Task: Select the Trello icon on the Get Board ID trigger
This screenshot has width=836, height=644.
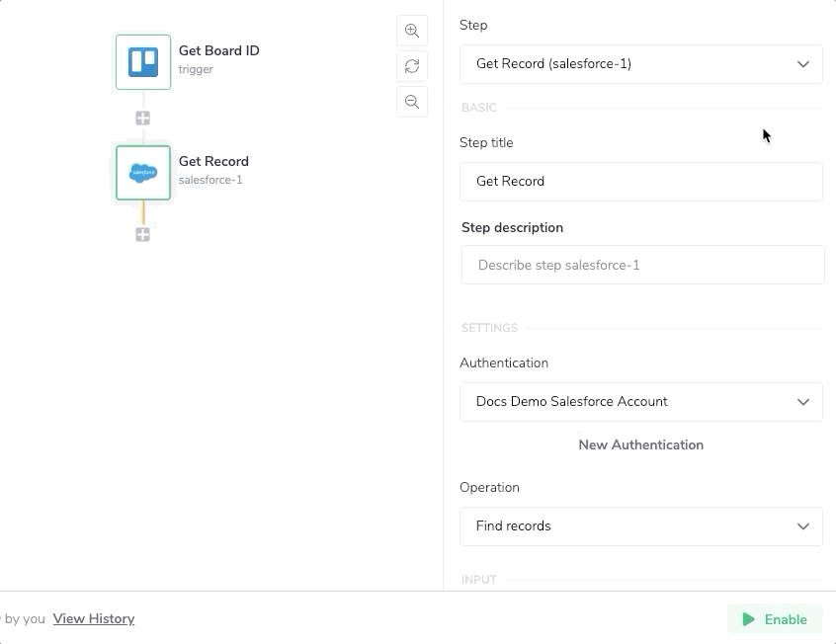Action: click(x=142, y=59)
